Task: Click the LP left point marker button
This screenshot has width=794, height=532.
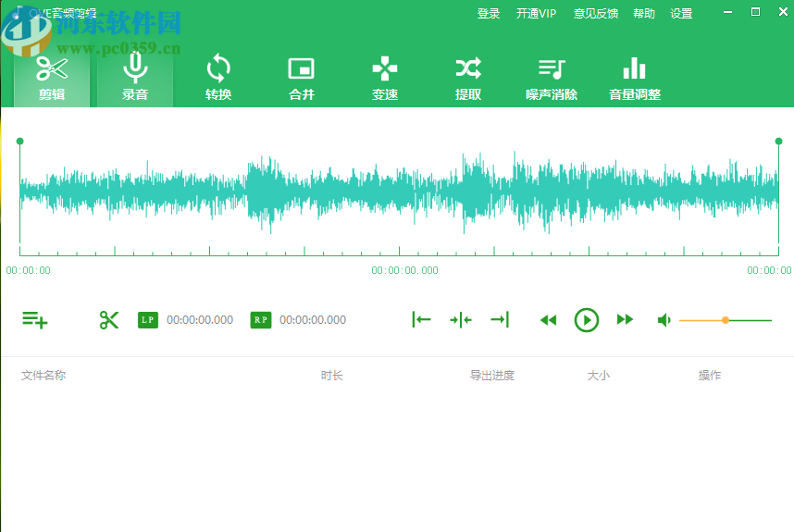Action: point(148,320)
